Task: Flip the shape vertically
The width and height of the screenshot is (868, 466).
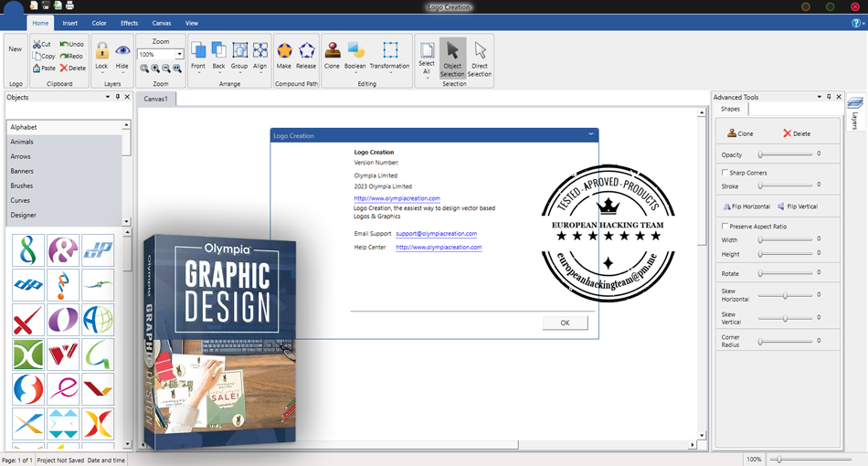Action: pos(798,207)
